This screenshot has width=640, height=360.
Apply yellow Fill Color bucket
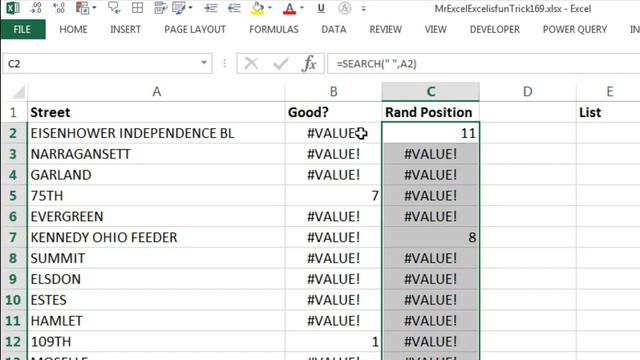[258, 8]
